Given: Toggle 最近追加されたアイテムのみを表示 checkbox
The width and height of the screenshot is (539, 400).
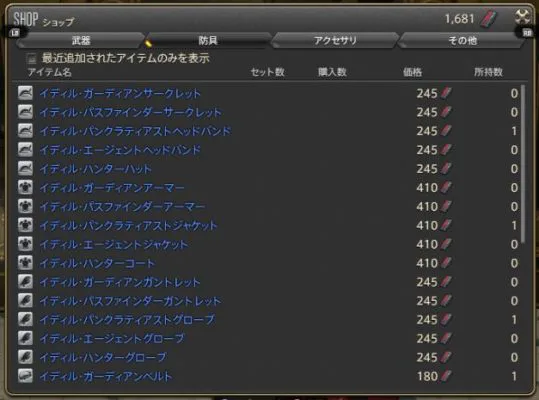Looking at the screenshot, I should pyautogui.click(x=31, y=58).
